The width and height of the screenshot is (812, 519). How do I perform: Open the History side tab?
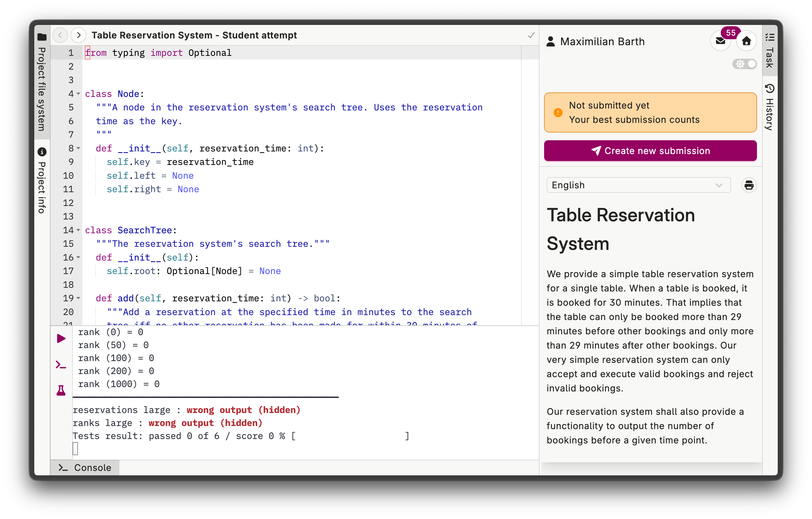pyautogui.click(x=769, y=107)
